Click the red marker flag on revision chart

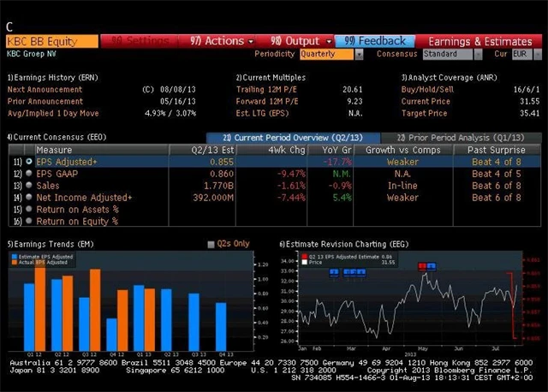pos(423,265)
